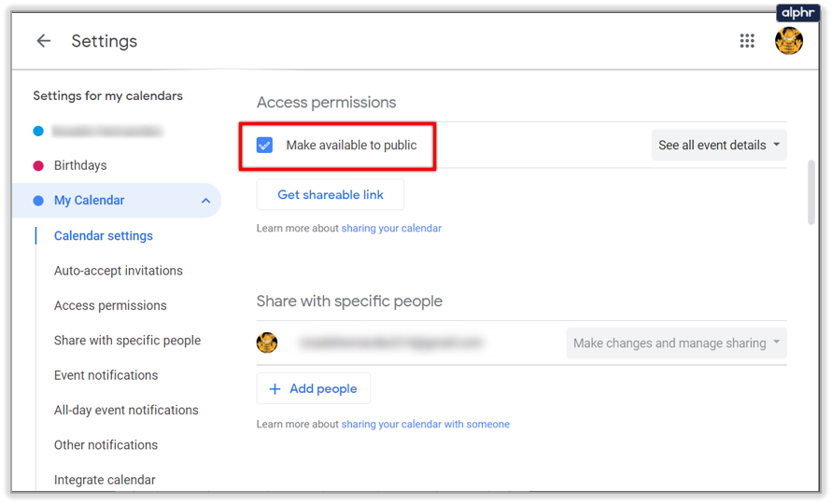Open the See all event details dropdown

click(719, 146)
